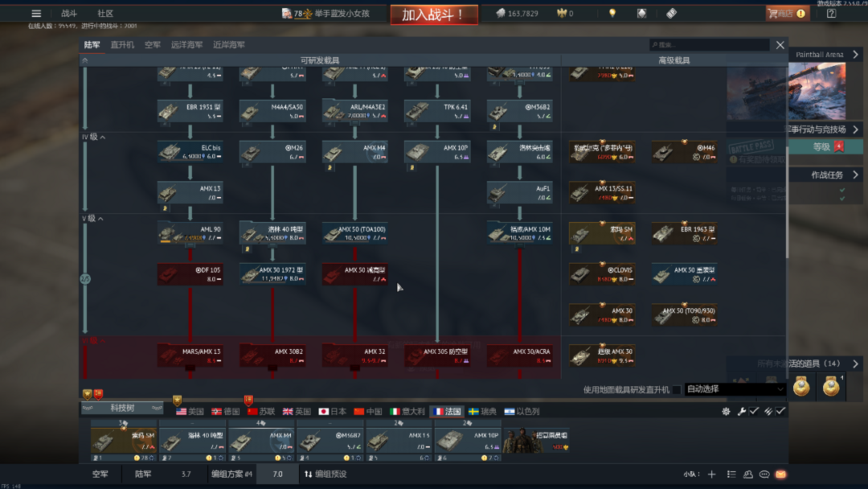Click the Golden Eagles crown currency icon
The height and width of the screenshot is (489, 868).
562,14
